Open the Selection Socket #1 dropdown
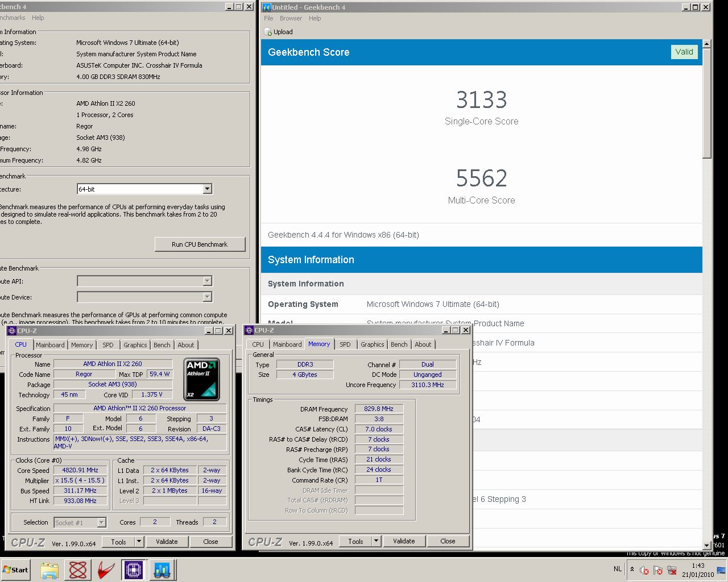Screen dimensions: 728x582 point(101,522)
